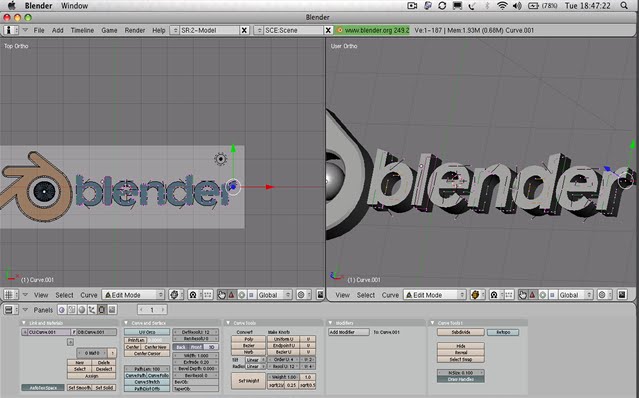Click the Center Cursor button
This screenshot has height=398, width=639.
click(x=147, y=354)
